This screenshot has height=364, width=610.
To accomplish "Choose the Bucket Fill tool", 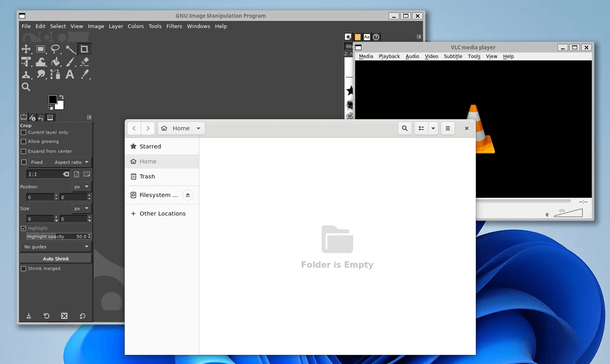I will pos(55,62).
